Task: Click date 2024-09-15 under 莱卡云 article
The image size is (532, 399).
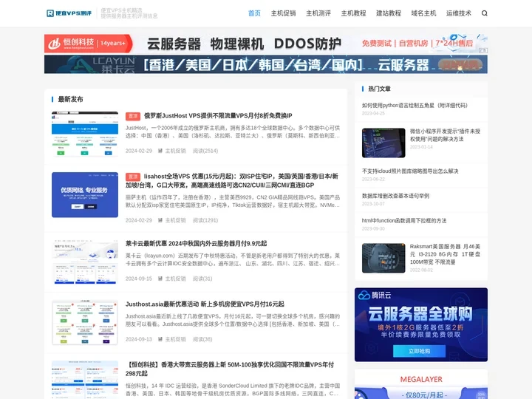Action: (139, 279)
